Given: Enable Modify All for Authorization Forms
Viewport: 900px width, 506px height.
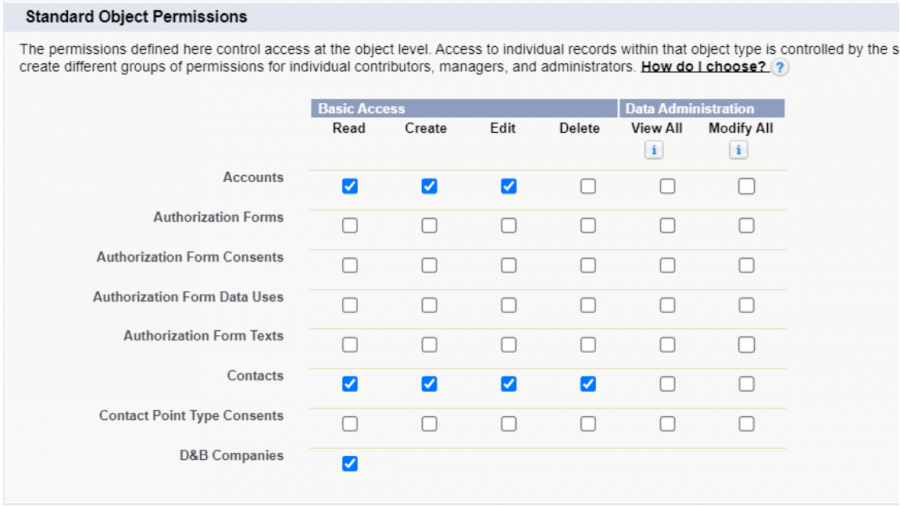Looking at the screenshot, I should (x=746, y=226).
